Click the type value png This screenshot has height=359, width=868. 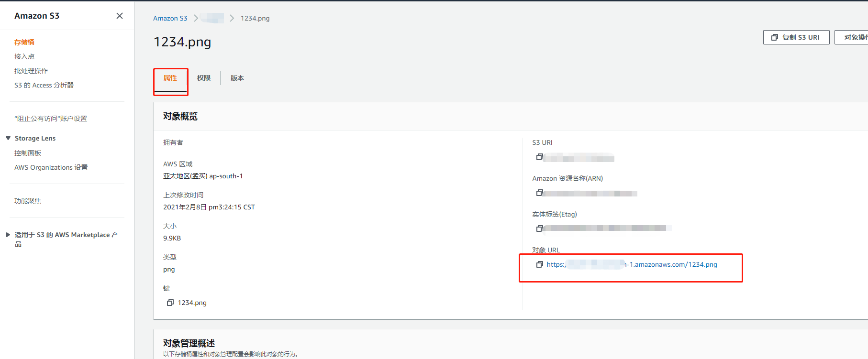pos(169,270)
